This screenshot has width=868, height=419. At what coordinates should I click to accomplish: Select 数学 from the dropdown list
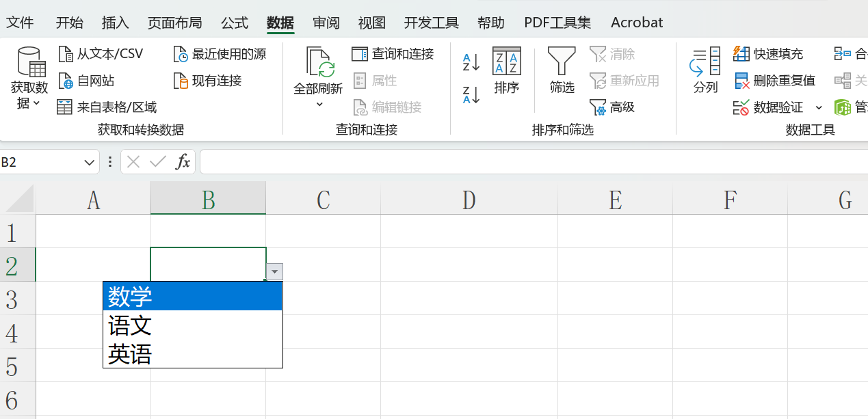pos(192,297)
